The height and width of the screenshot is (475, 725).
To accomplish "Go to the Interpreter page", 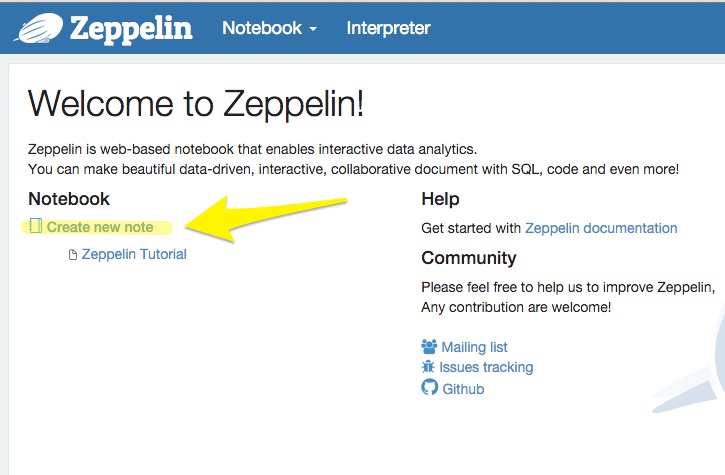I will (x=388, y=28).
